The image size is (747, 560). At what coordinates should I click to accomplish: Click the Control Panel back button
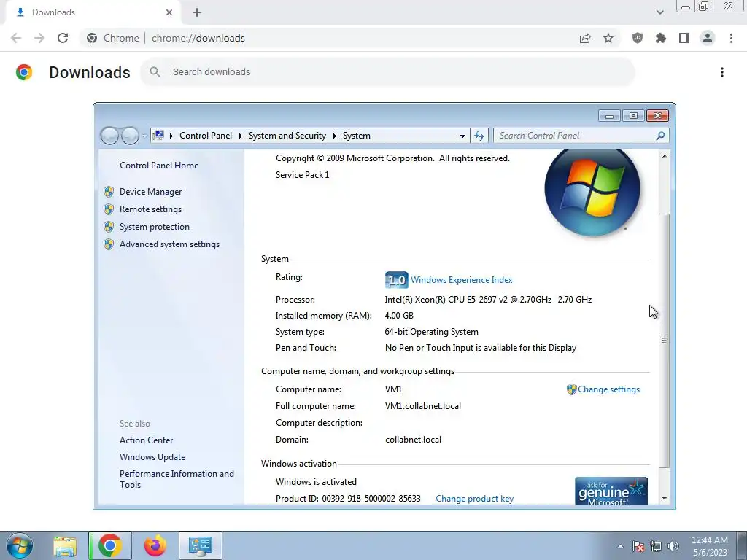click(x=109, y=136)
